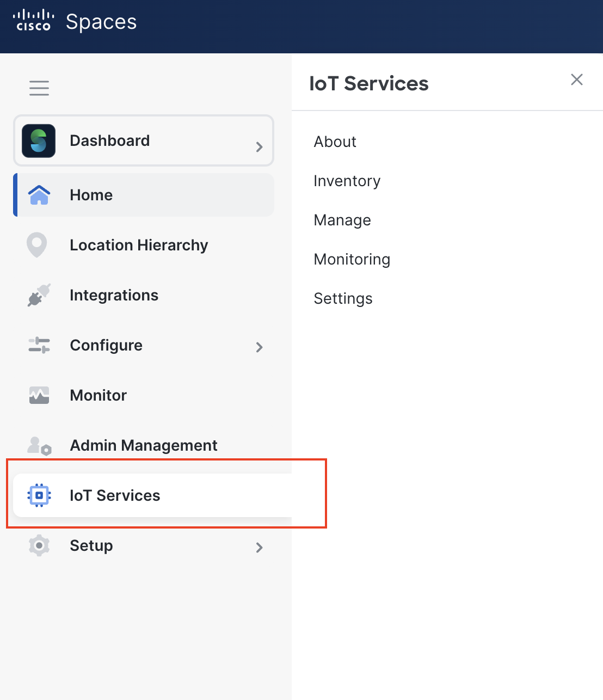Open the About menu item
This screenshot has width=603, height=700.
(x=335, y=142)
